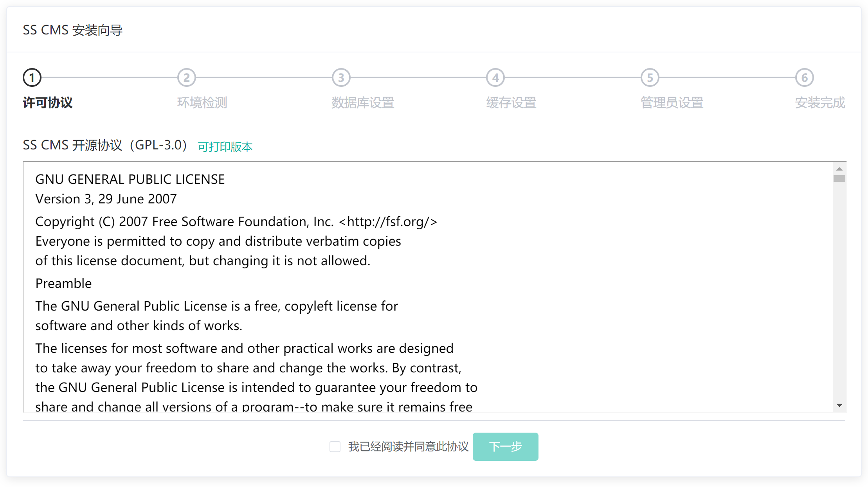Select the 安装完成 step label
The image size is (868, 487).
(820, 103)
